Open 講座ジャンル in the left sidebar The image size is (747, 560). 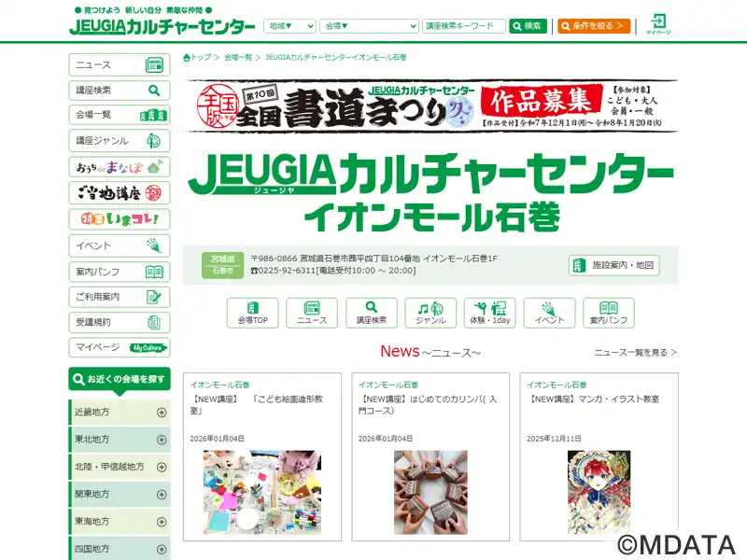120,141
